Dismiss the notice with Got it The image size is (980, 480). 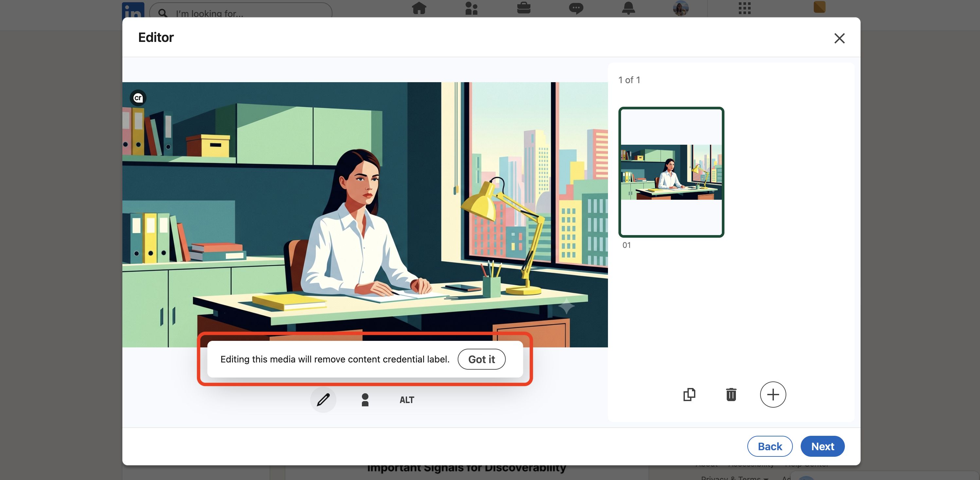tap(481, 359)
